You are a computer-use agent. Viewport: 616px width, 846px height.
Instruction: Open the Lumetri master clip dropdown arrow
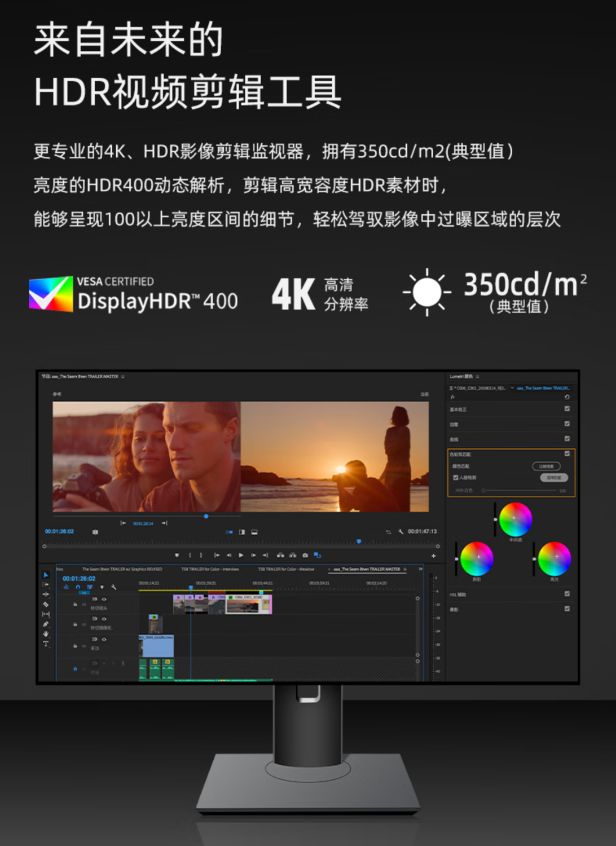512,388
